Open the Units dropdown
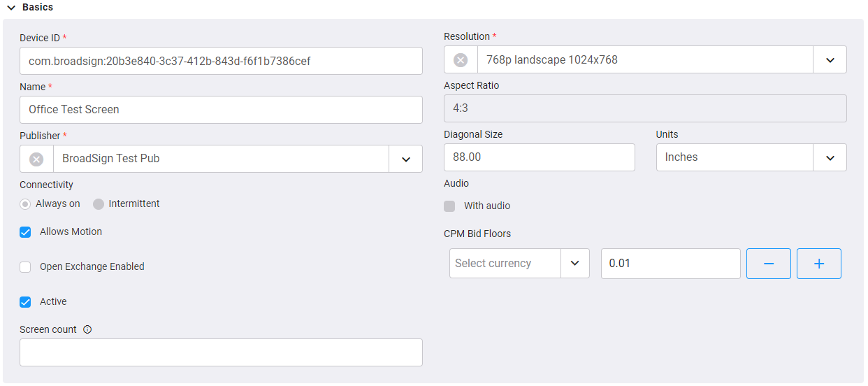The width and height of the screenshot is (868, 386). pyautogui.click(x=830, y=158)
